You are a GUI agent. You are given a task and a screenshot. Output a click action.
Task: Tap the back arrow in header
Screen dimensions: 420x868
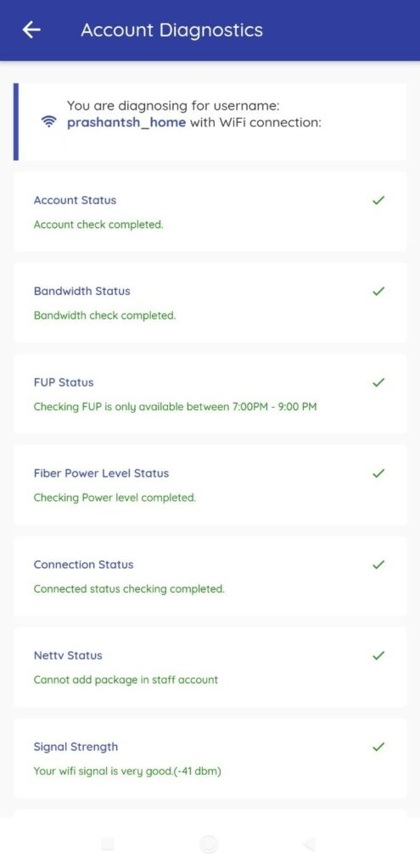coord(31,30)
